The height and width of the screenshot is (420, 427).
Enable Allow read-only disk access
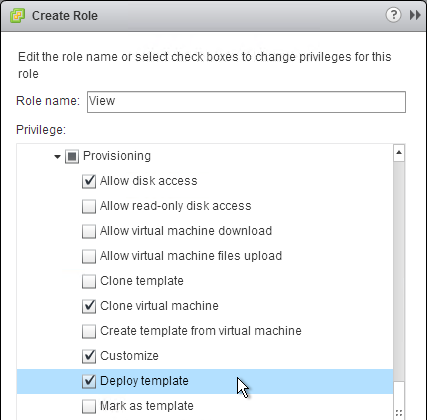89,206
